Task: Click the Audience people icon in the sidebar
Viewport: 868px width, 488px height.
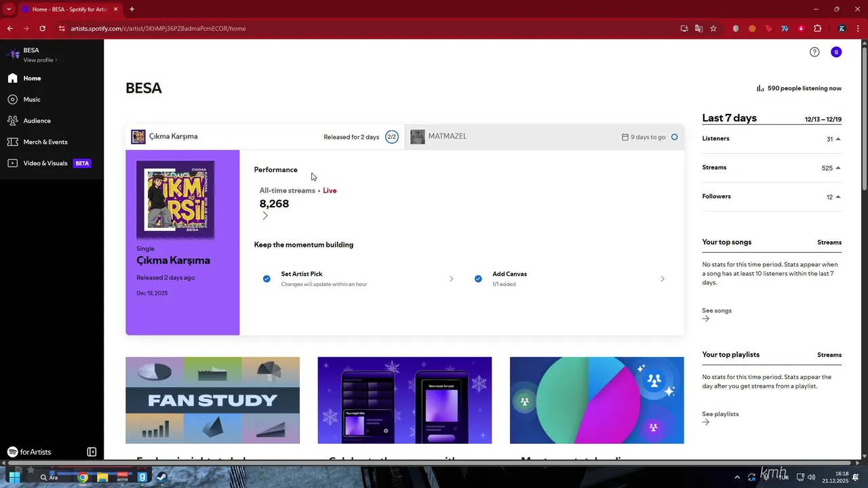Action: click(12, 121)
